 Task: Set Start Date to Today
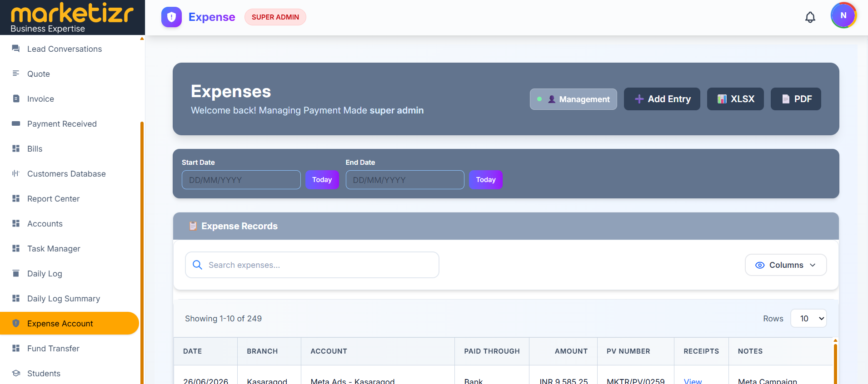pos(322,180)
